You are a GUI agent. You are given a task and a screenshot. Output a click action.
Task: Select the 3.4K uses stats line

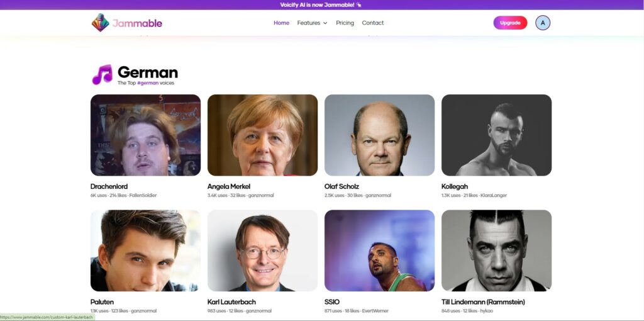pyautogui.click(x=240, y=195)
